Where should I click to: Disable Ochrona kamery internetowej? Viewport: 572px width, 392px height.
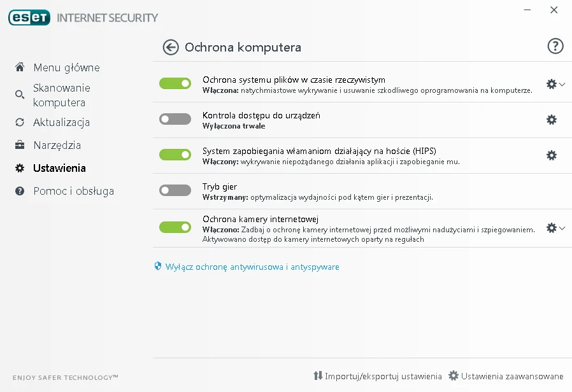coord(175,227)
